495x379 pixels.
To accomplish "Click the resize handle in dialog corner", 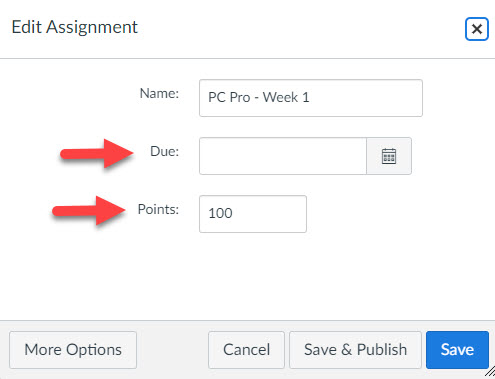I will click(x=490, y=371).
